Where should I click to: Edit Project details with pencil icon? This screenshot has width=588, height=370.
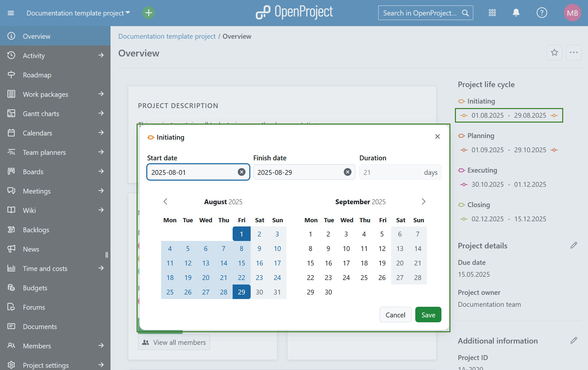tap(574, 245)
